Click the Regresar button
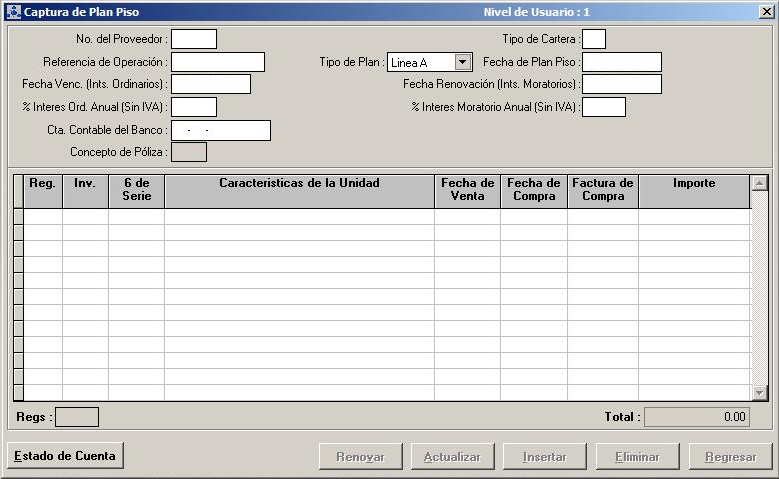779x479 pixels. [730, 457]
